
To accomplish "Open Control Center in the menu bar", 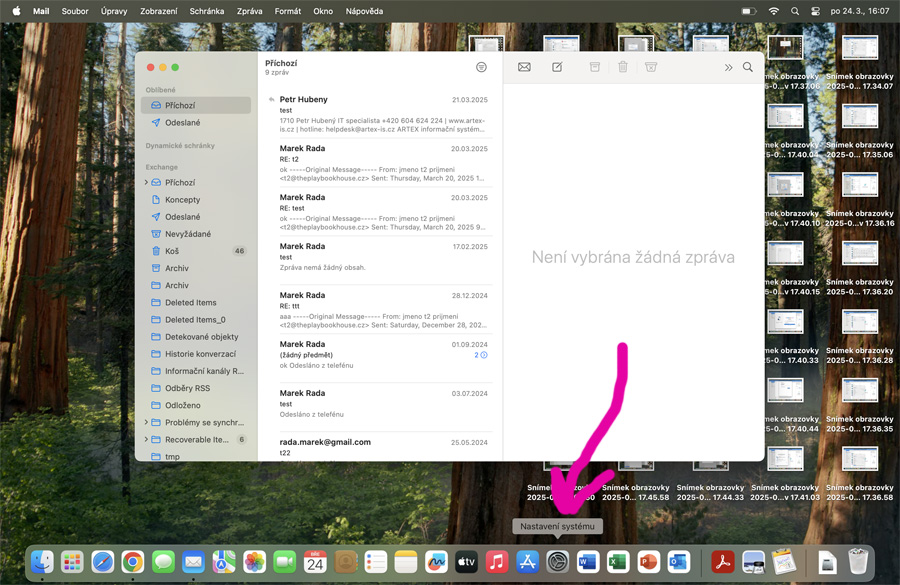I will tap(816, 11).
